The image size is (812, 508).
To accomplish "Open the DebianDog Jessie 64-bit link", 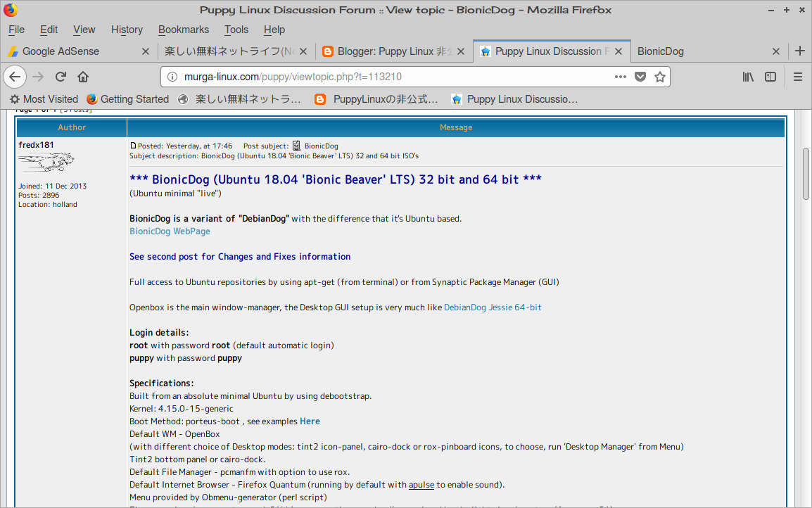I will (x=493, y=307).
